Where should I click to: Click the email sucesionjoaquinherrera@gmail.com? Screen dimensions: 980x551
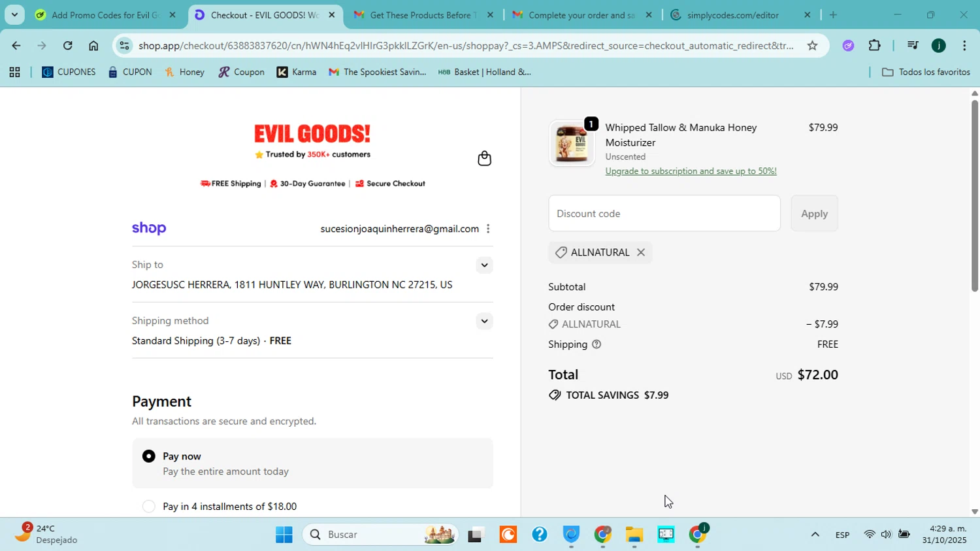[399, 229]
